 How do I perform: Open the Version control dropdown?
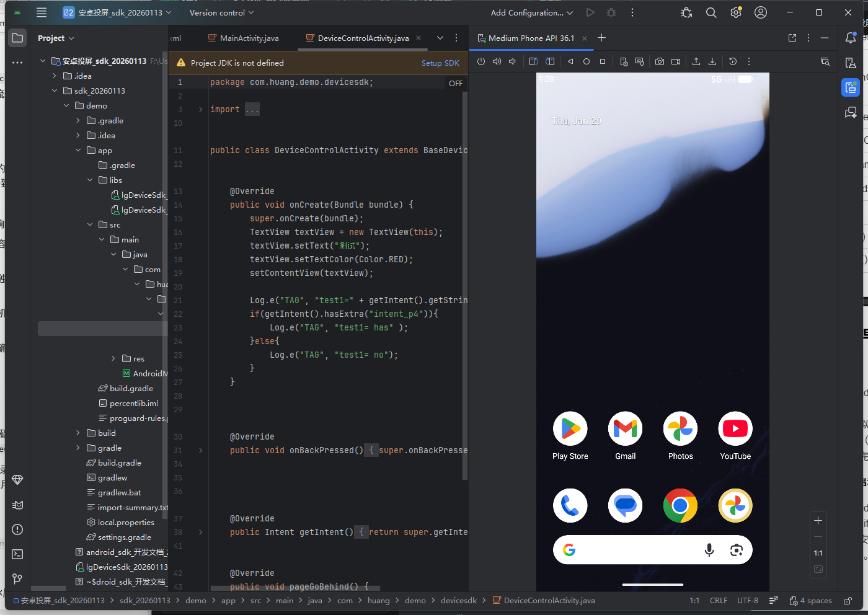[221, 12]
